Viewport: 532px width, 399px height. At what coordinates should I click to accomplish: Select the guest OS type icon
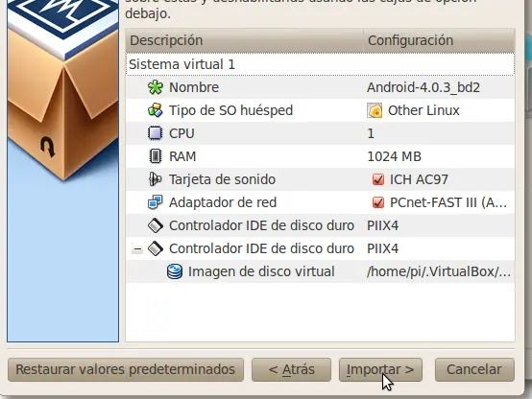[x=156, y=110]
